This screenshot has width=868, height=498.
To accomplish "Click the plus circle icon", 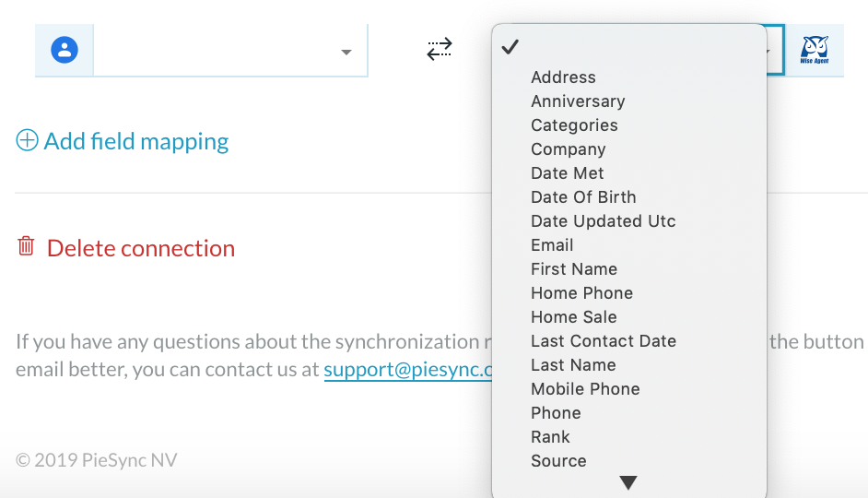I will 27,140.
